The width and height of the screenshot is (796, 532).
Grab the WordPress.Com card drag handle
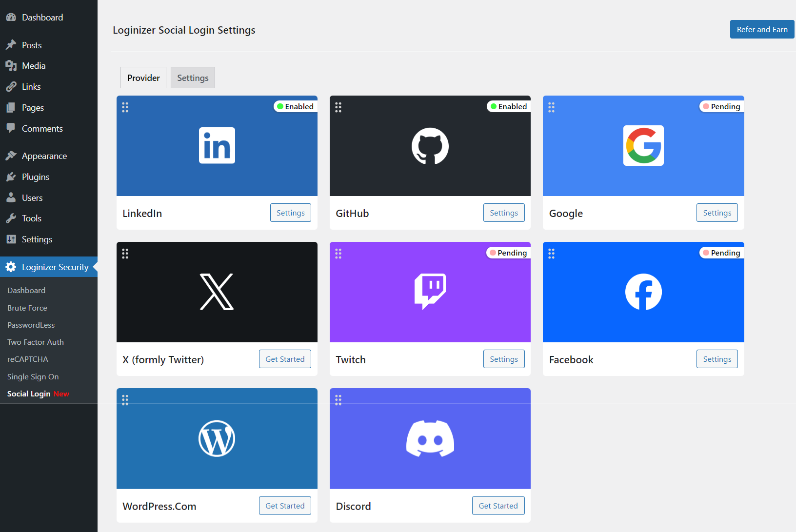pyautogui.click(x=125, y=400)
